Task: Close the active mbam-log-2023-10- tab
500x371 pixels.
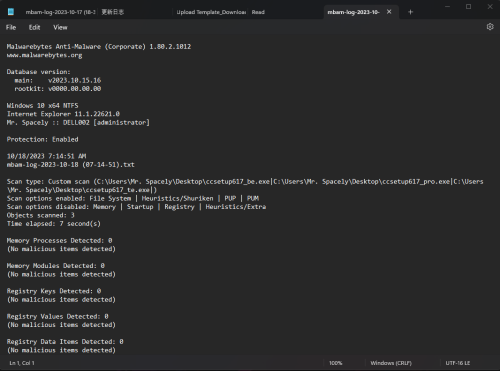Action: (x=389, y=12)
